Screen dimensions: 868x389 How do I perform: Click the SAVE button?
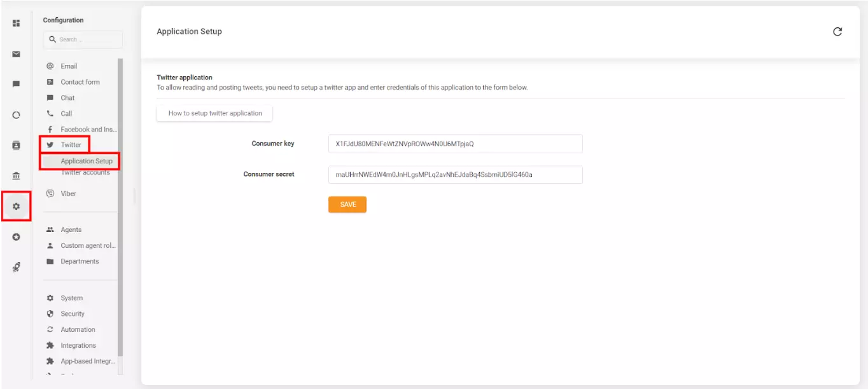point(347,204)
